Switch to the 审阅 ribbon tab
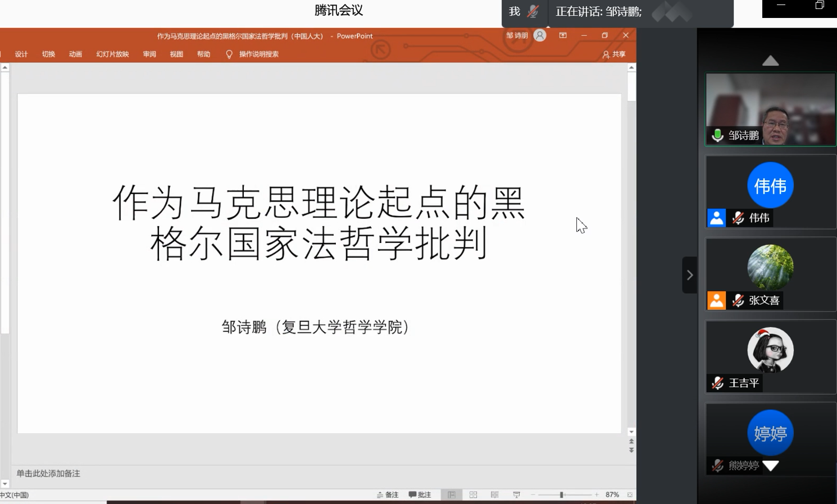The image size is (837, 504). pos(148,54)
